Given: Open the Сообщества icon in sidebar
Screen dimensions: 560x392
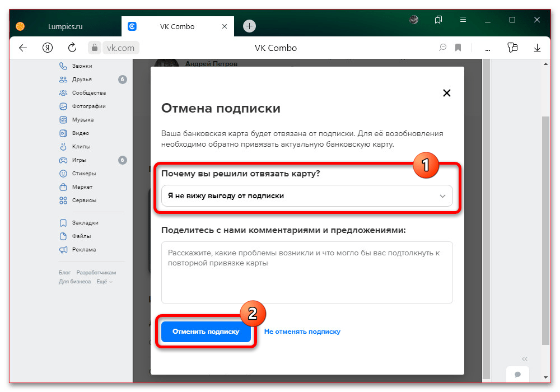Looking at the screenshot, I should coord(63,93).
